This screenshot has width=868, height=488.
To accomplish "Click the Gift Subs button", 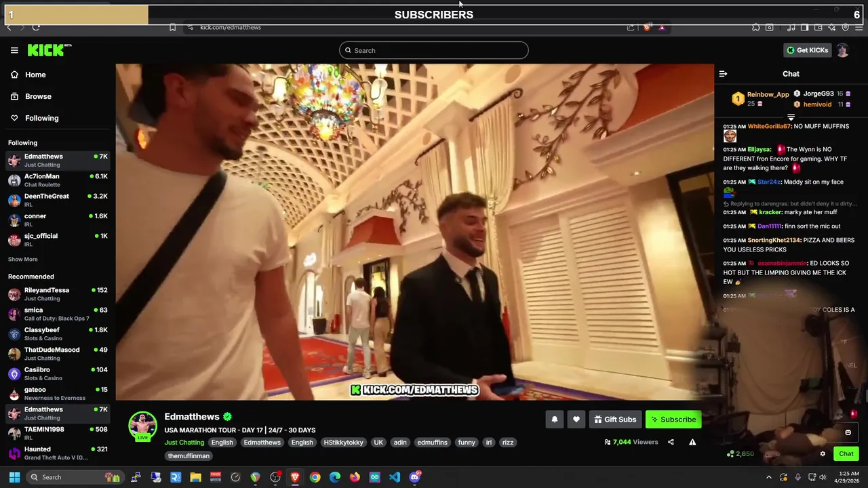I will point(615,420).
